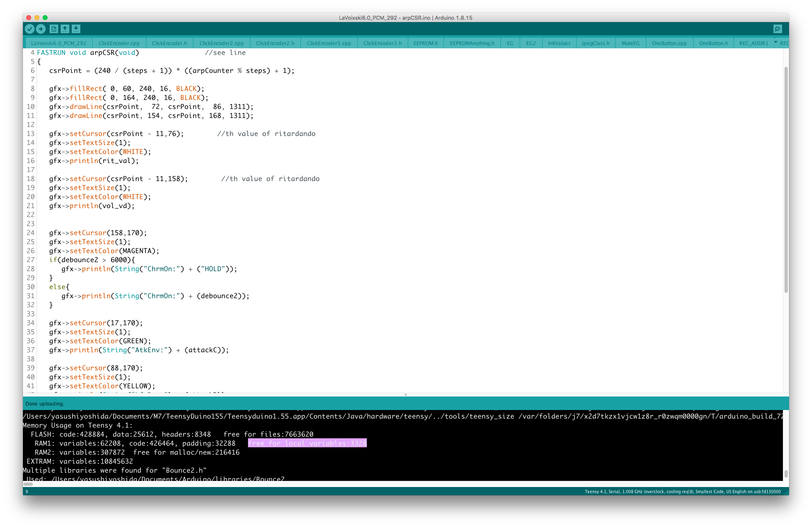Screen dimensions: 812x528
Task: Click 'Memory Usage on Teensy 4.1:' console line
Action: click(78, 425)
